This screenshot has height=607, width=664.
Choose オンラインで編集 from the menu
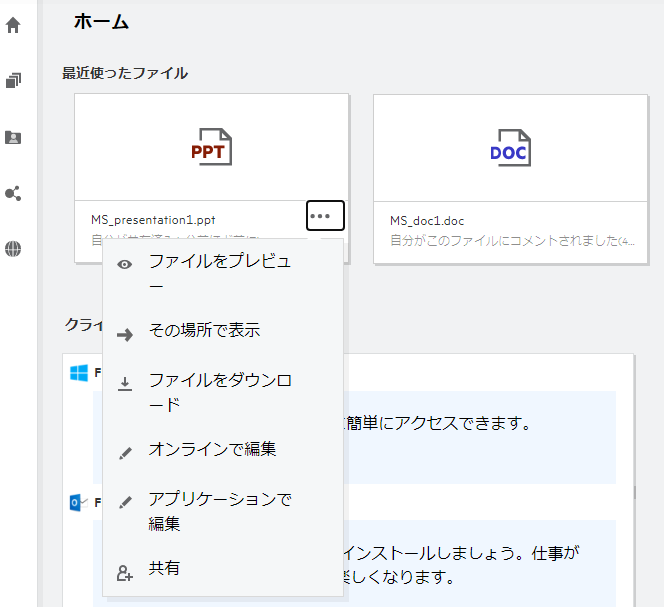pyautogui.click(x=212, y=450)
